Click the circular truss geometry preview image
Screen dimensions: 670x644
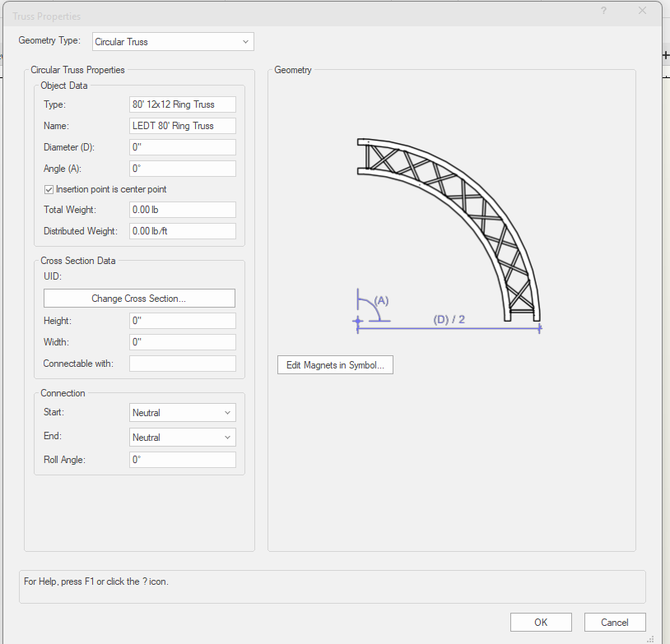[x=449, y=234]
